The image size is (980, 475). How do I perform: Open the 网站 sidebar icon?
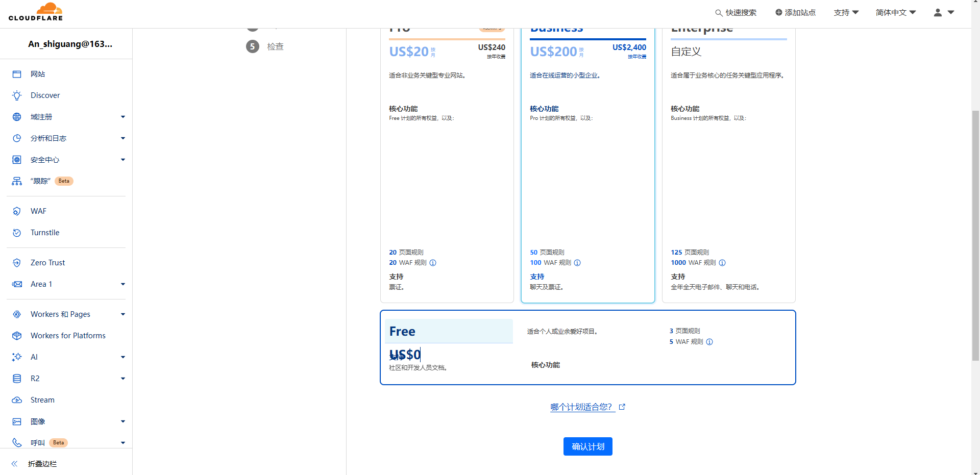tap(17, 74)
